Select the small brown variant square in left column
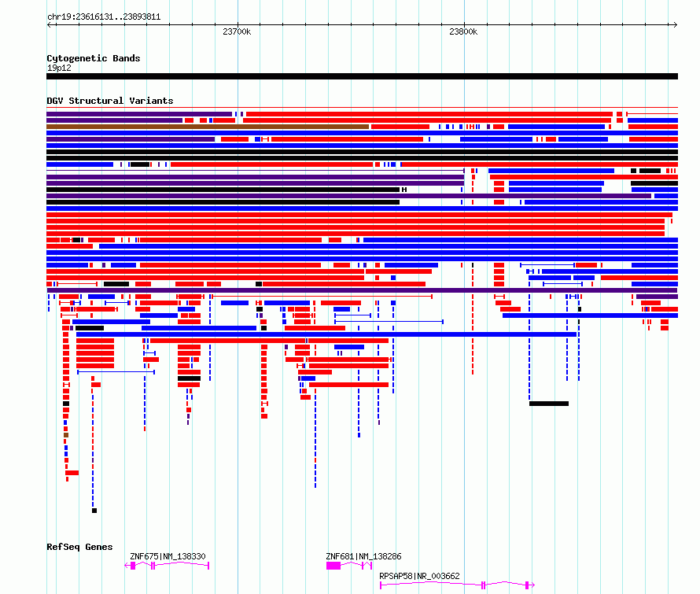Screen dimensions: 700x594 (x=66, y=435)
